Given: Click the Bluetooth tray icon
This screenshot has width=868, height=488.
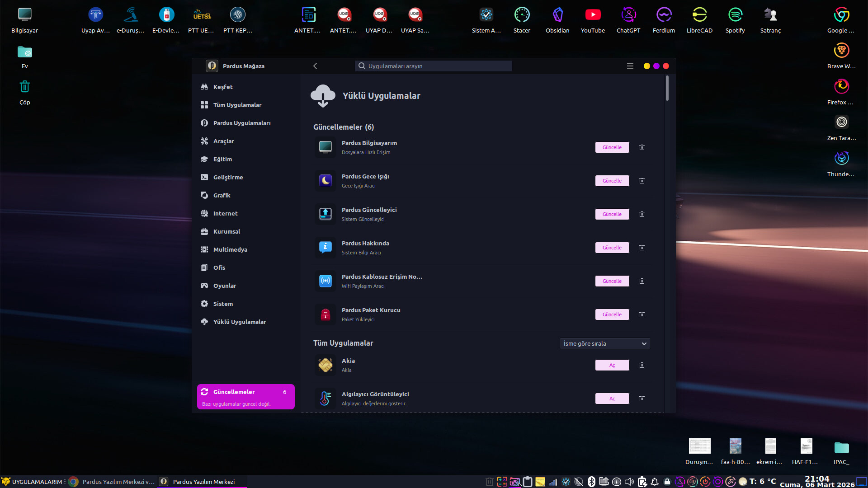Looking at the screenshot, I should click(591, 482).
